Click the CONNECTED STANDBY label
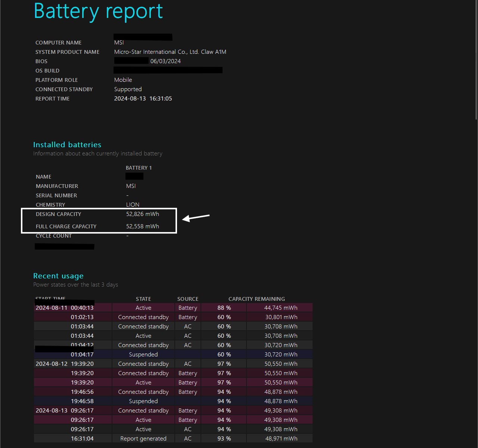Screen dimensions: 478x448 coord(64,89)
